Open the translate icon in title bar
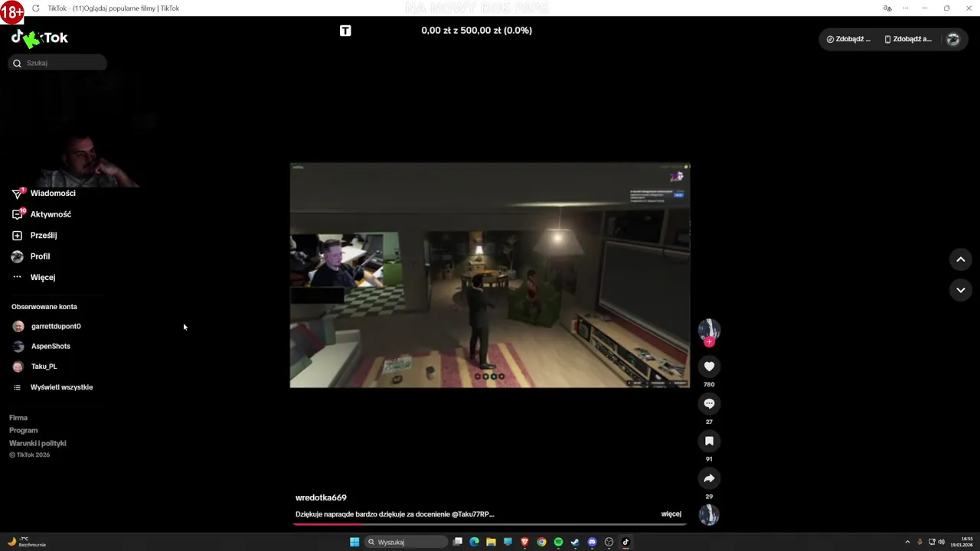 pyautogui.click(x=887, y=8)
